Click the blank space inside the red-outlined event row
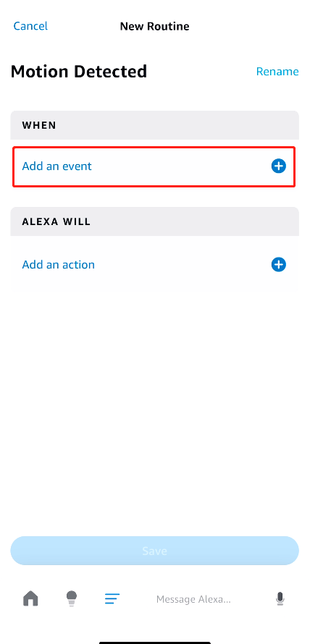The width and height of the screenshot is (310, 644). pos(181,166)
